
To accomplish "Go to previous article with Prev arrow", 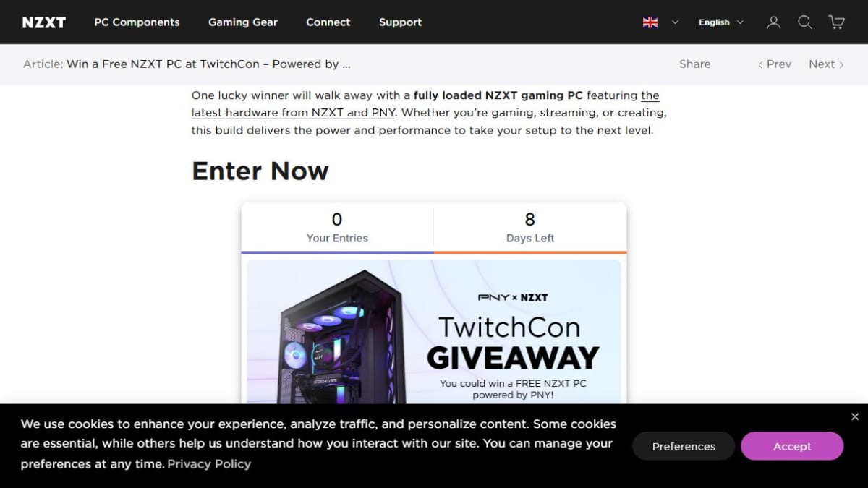I will [x=774, y=64].
